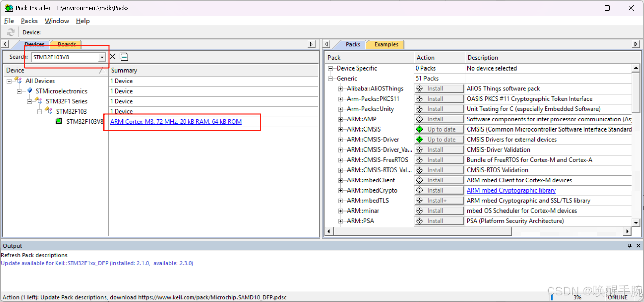Click the Pack Installer app icon in title bar
Viewport: 644px width, 302px height.
[8, 8]
